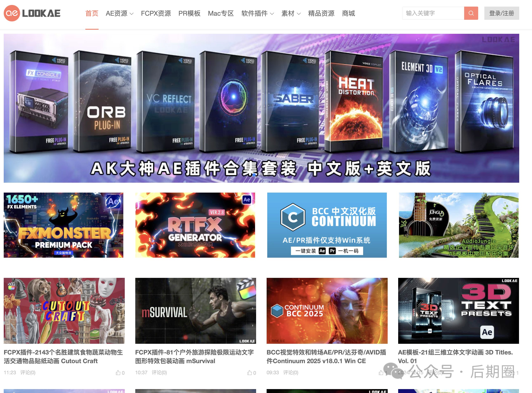Click thumbs-up icon on Continuum 2025 post
Image resolution: width=532 pixels, height=393 pixels.
point(381,373)
